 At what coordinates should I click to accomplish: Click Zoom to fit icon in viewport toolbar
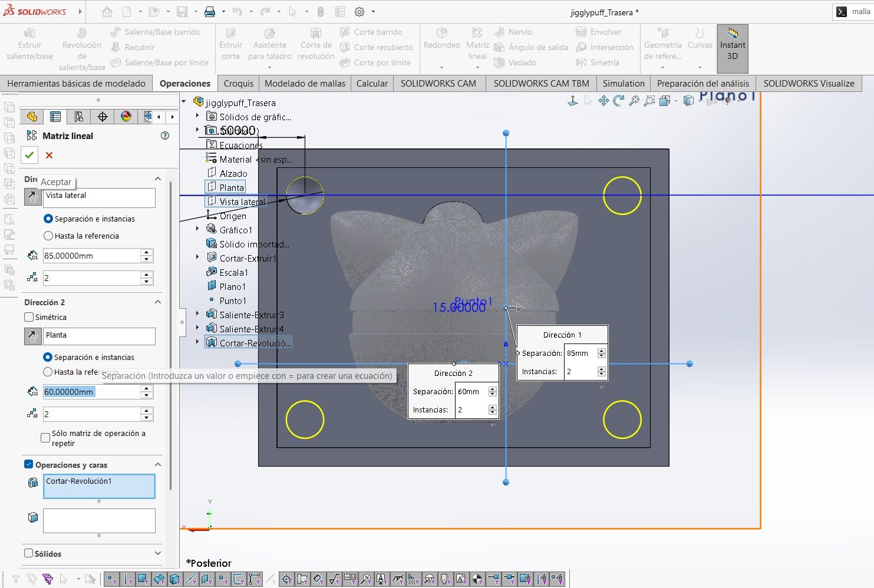pyautogui.click(x=634, y=101)
